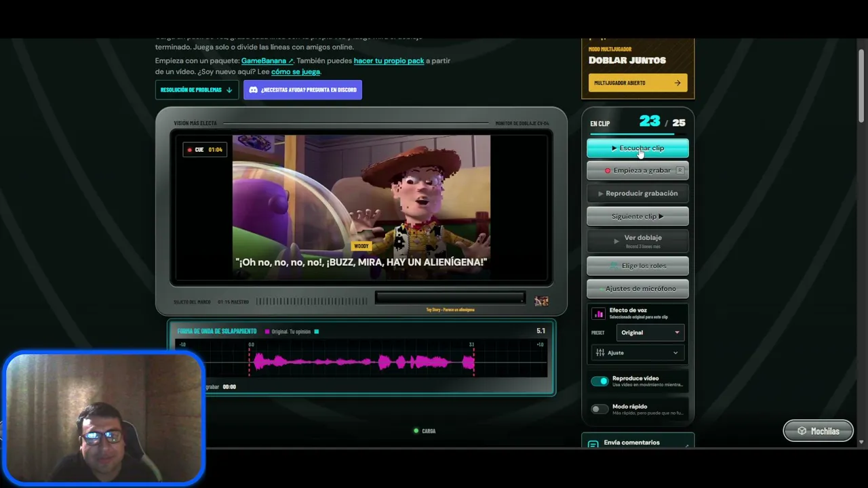Click the subtitle line about the alienígena
Screen dimensions: 868x488
pyautogui.click(x=361, y=262)
